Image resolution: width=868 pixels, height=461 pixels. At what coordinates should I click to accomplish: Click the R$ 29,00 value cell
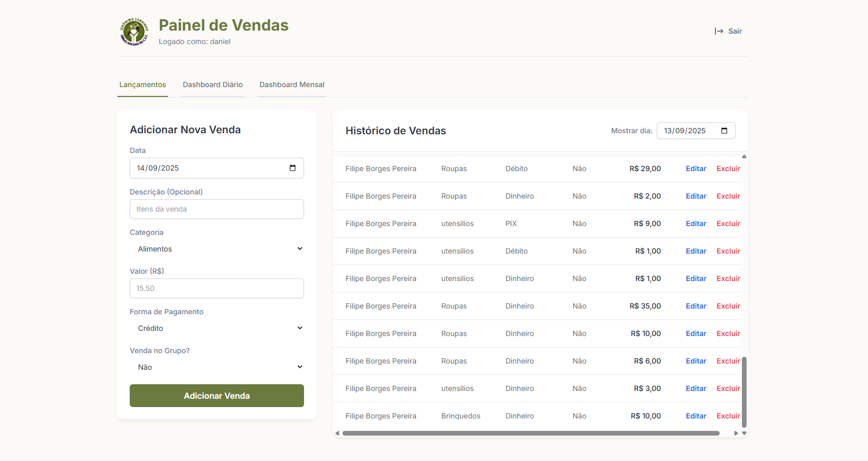645,169
